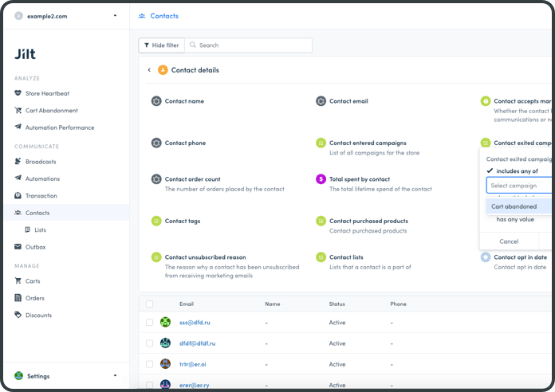Toggle the select-all checkbox in table header
Image resolution: width=555 pixels, height=392 pixels.
click(x=149, y=304)
